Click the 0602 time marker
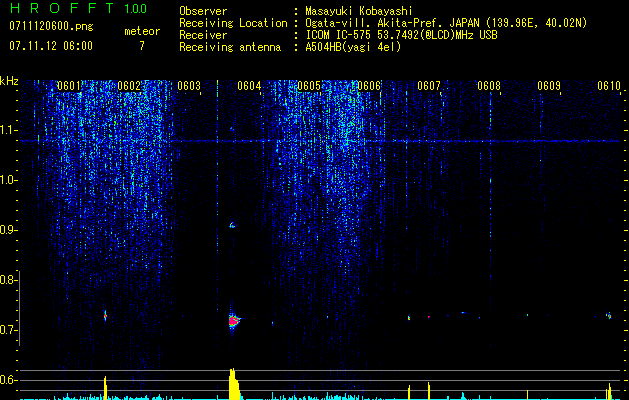The width and height of the screenshot is (629, 400). click(129, 86)
